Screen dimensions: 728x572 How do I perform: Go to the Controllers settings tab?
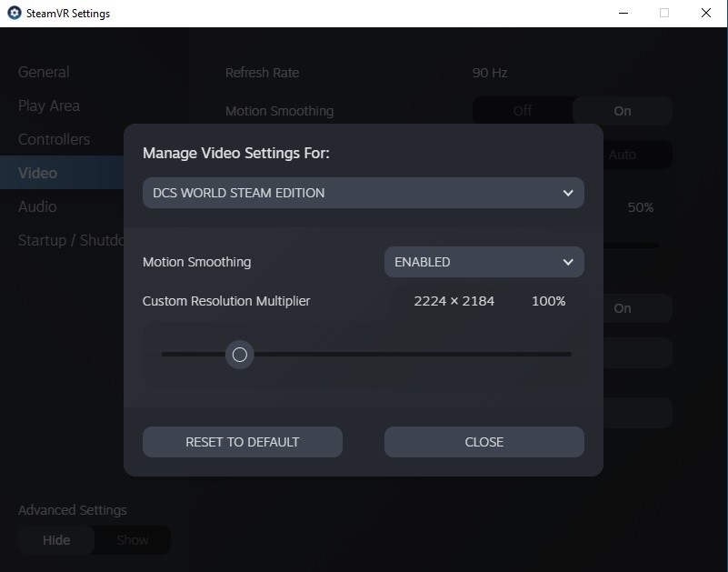point(54,139)
